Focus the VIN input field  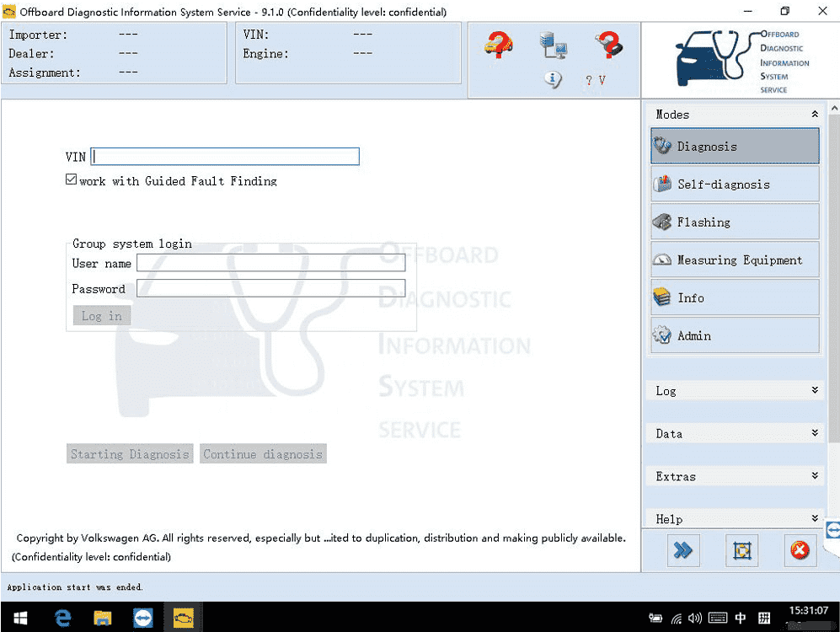coord(225,157)
